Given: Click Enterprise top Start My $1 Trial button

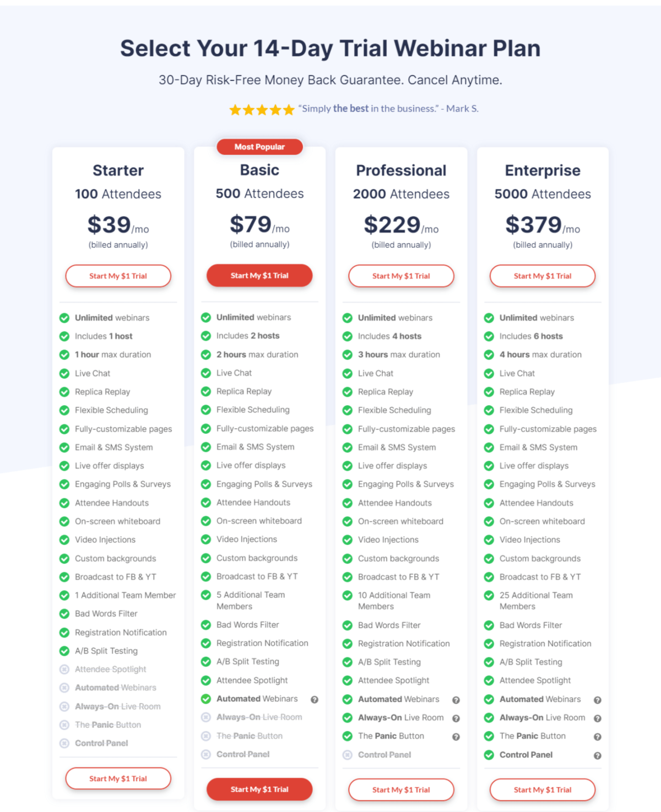Looking at the screenshot, I should click(x=543, y=276).
